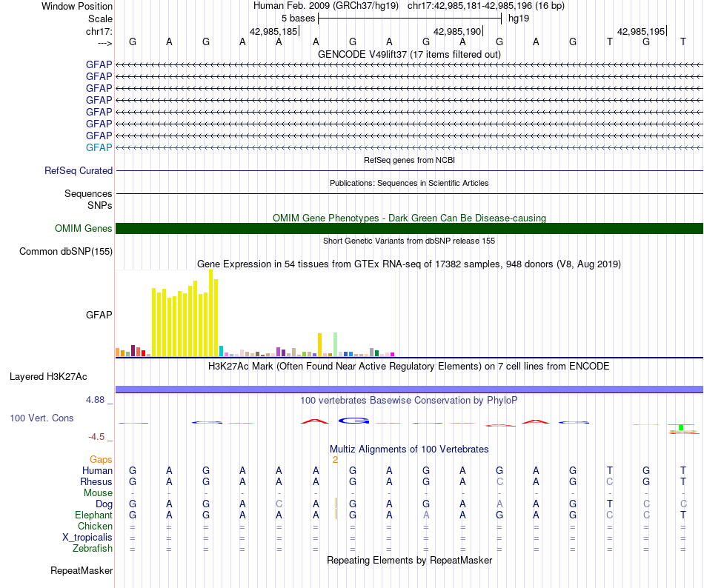The width and height of the screenshot is (704, 588).
Task: Select the Mouse alignment row label
Action: pyautogui.click(x=98, y=493)
